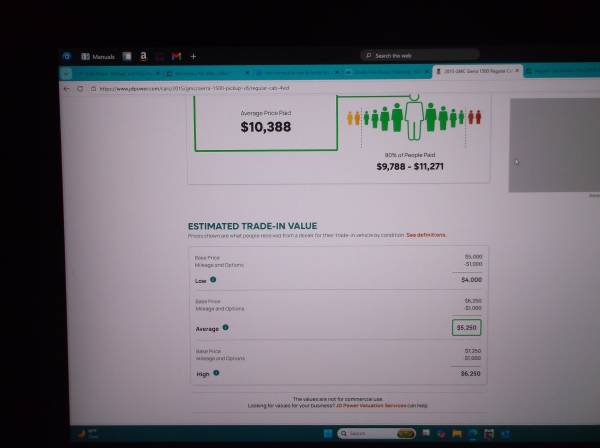Show info for Low trade-in value

click(x=213, y=280)
